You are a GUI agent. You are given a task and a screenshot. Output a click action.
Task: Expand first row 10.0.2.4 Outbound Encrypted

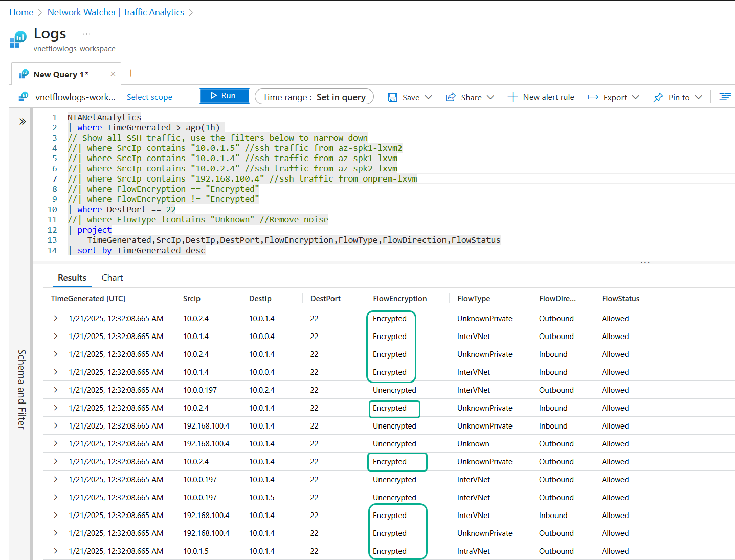click(x=55, y=318)
